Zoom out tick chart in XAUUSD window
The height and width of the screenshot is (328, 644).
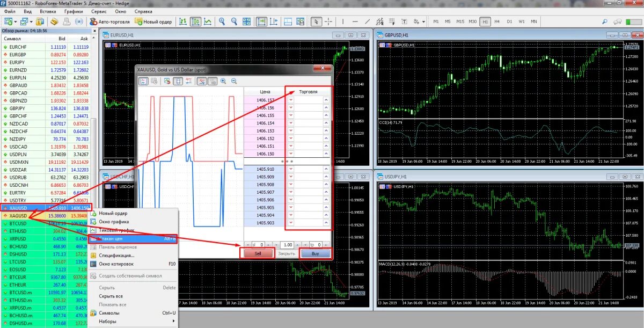click(x=233, y=81)
